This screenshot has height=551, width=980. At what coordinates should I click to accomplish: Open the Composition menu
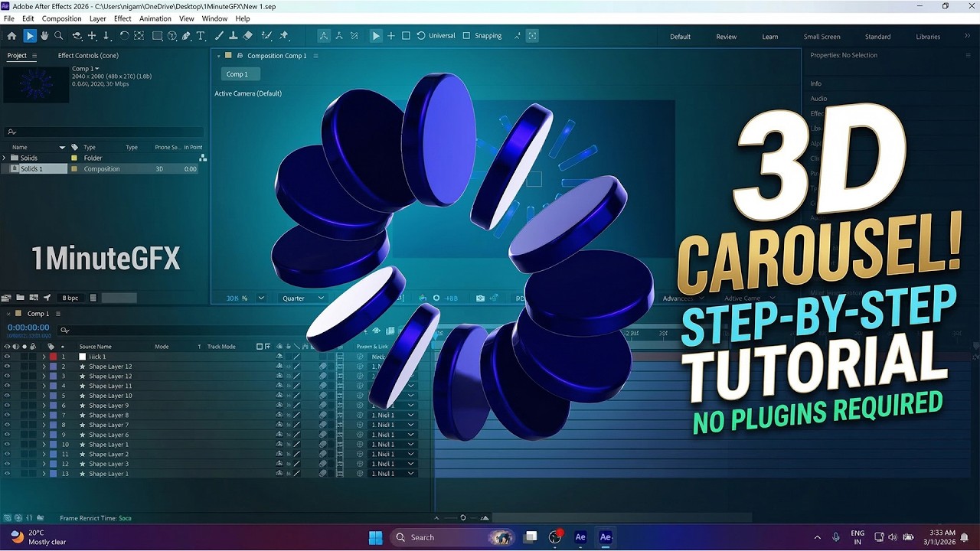pyautogui.click(x=61, y=18)
